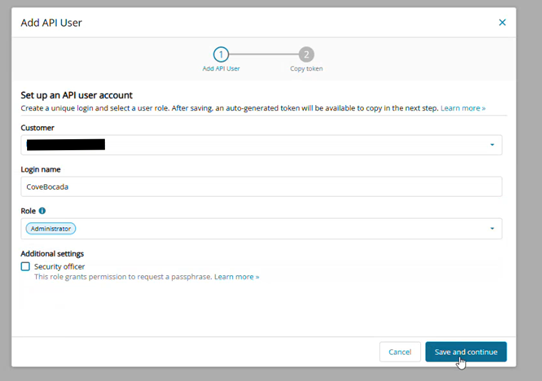Click the Security officer label text
The height and width of the screenshot is (381, 542).
click(x=59, y=267)
